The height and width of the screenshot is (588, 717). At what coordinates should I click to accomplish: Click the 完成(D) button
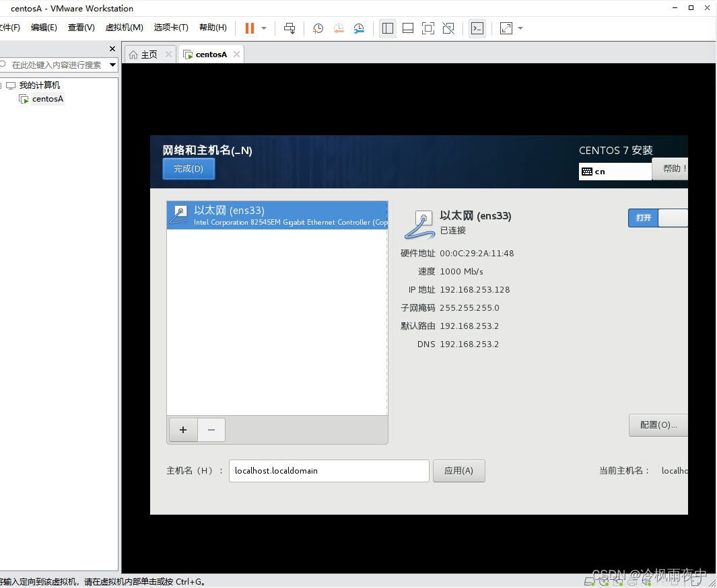pyautogui.click(x=189, y=169)
